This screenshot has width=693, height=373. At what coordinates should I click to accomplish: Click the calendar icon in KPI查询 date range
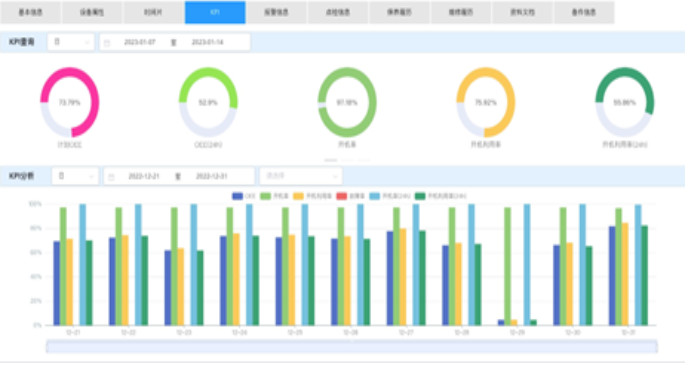pos(107,43)
